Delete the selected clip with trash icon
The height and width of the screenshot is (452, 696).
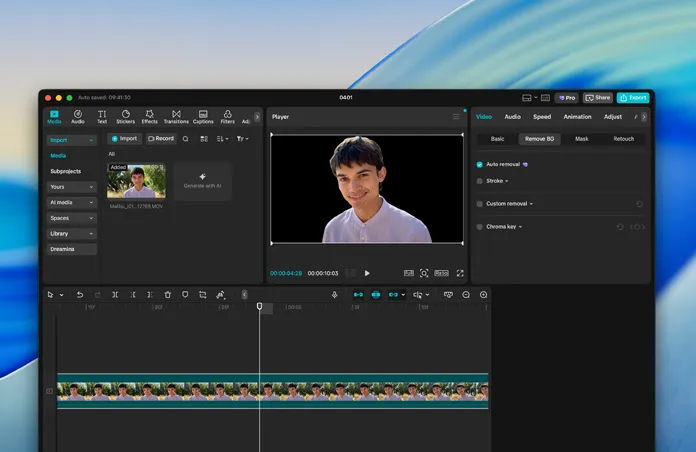[x=168, y=295]
